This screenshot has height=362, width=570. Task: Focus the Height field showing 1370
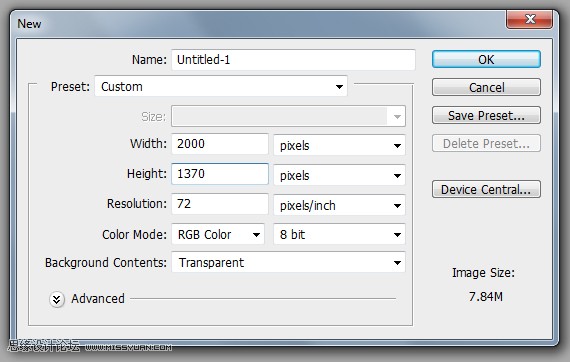click(x=220, y=174)
